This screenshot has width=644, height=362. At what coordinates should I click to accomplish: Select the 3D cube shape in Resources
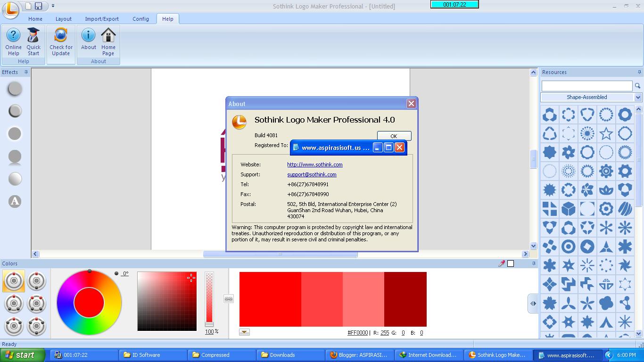click(x=568, y=208)
